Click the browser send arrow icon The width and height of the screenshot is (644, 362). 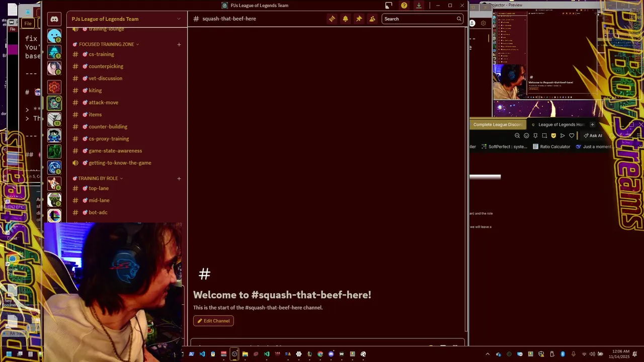562,136
